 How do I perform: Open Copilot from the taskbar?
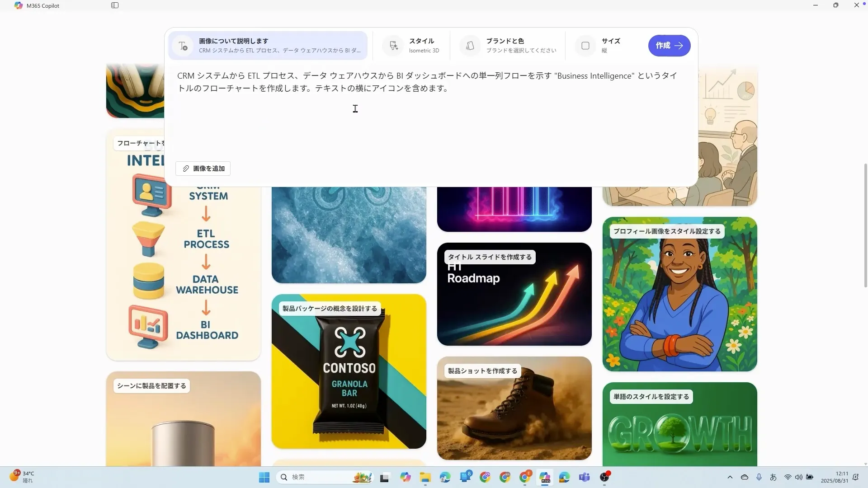point(405,477)
